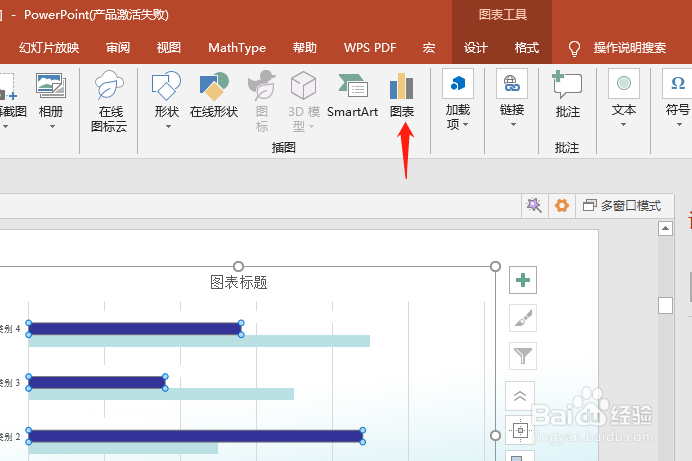Expand the add-ins dropdown arrow
692x461 pixels.
pyautogui.click(x=466, y=125)
